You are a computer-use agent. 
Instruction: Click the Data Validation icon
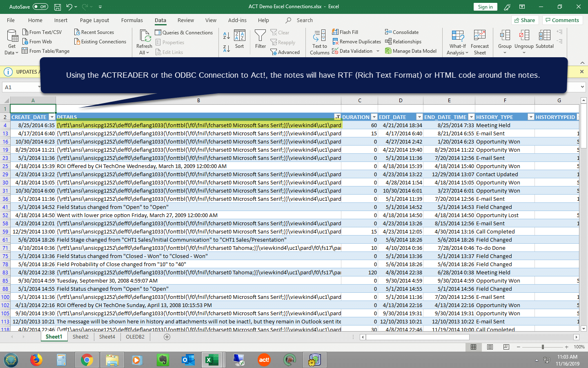point(335,51)
